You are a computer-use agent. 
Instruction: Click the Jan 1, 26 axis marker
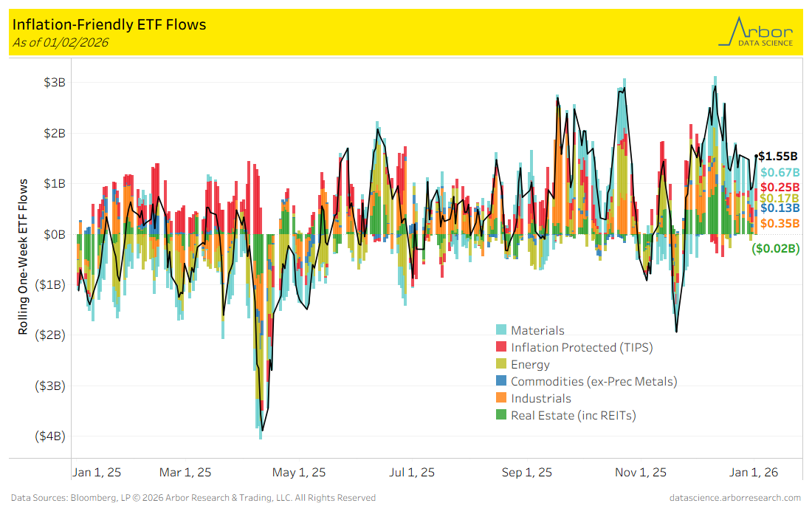754,473
